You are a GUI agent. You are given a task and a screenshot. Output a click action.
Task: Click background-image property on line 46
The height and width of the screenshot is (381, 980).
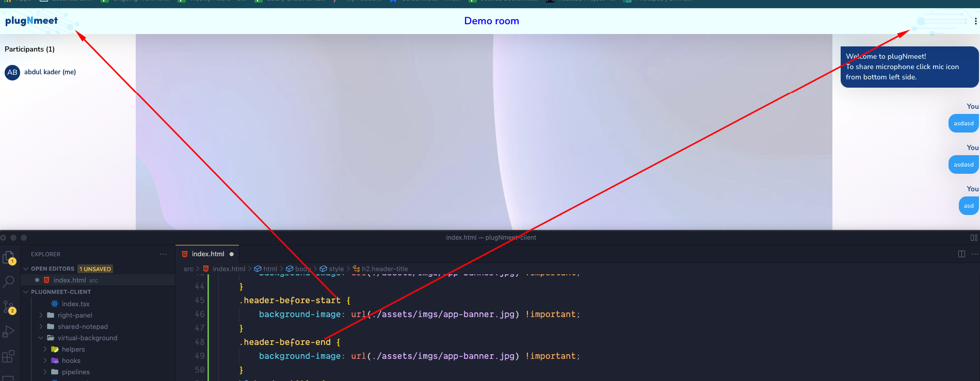tap(300, 314)
